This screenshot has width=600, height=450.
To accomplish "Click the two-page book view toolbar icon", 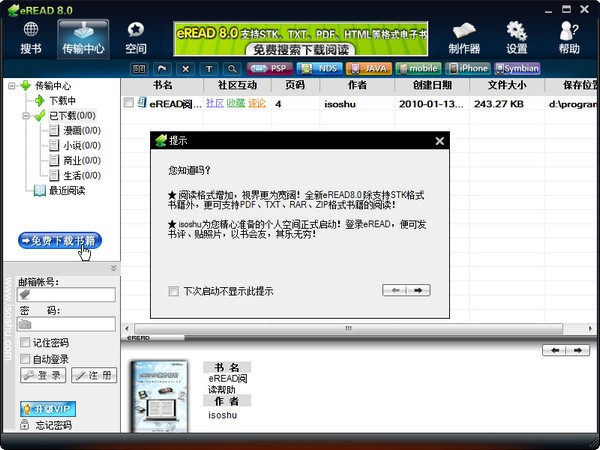I will (139, 69).
